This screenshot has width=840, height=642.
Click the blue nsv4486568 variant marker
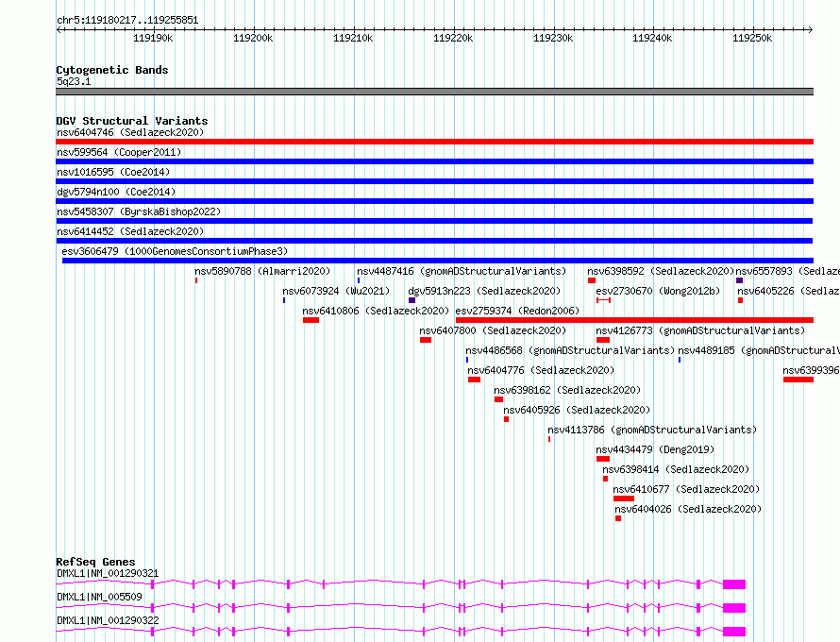pyautogui.click(x=467, y=360)
